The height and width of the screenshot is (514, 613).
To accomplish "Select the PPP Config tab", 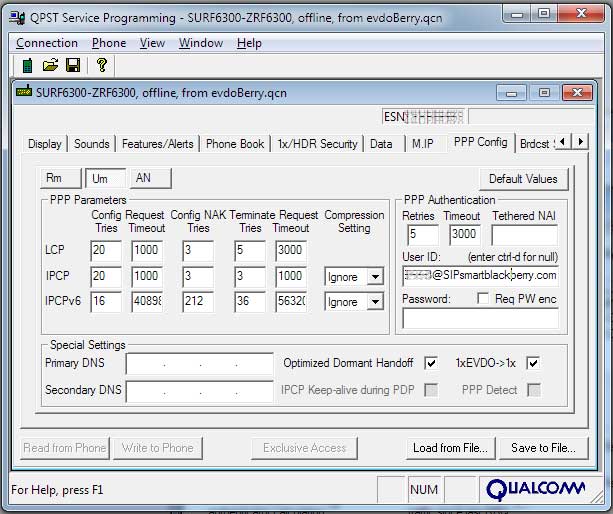I will click(480, 142).
